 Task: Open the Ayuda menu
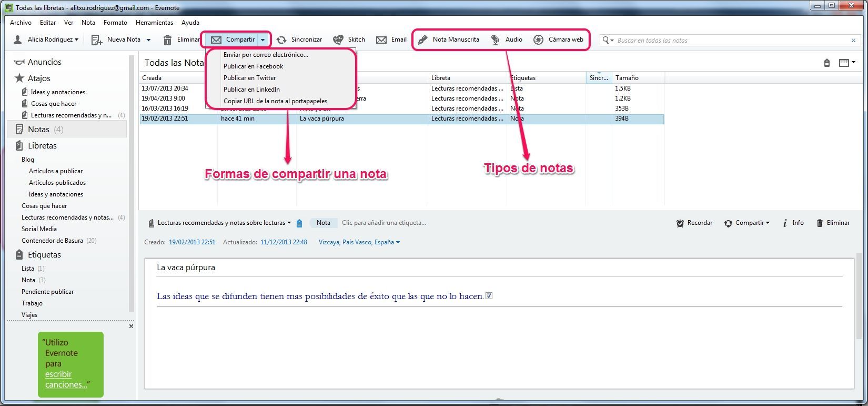[x=190, y=23]
